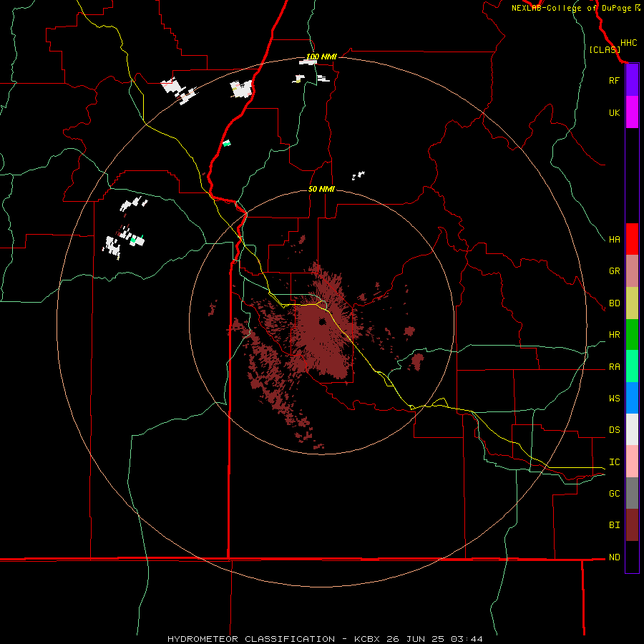Click the HHC product label
This screenshot has width=644, height=644.
click(x=628, y=43)
